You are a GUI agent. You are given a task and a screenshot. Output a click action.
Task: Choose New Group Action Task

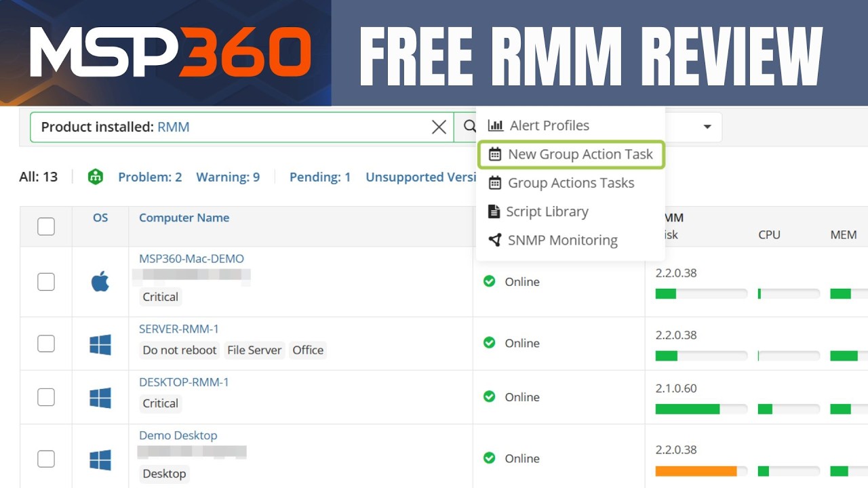[571, 154]
